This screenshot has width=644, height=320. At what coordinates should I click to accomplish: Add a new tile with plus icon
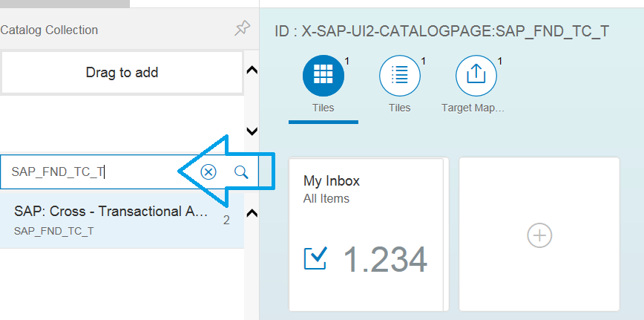pos(539,235)
